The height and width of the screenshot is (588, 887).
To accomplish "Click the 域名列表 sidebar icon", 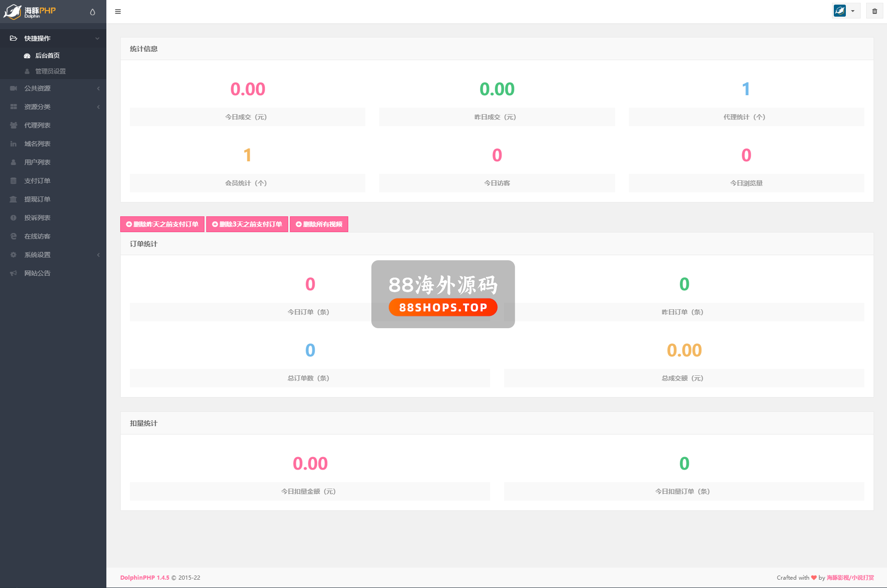I will (13, 144).
